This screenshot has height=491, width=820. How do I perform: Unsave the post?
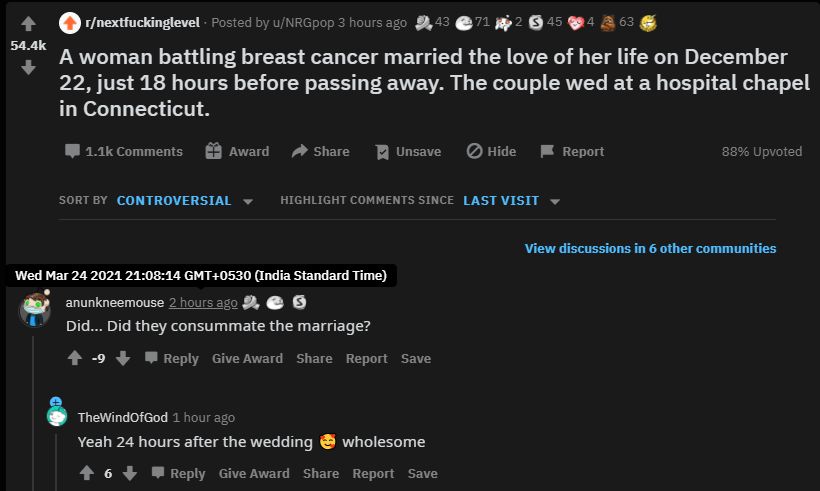pyautogui.click(x=407, y=151)
